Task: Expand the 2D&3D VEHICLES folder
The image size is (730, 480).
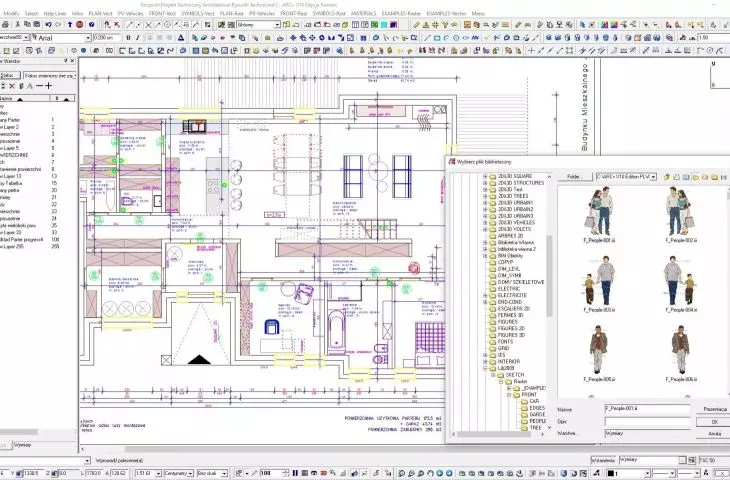Action: (485, 223)
